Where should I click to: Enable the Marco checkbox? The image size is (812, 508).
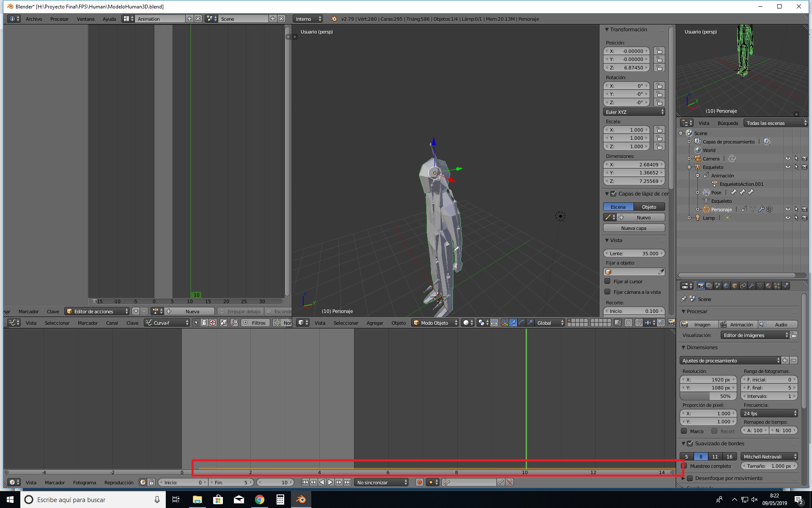[x=684, y=431]
